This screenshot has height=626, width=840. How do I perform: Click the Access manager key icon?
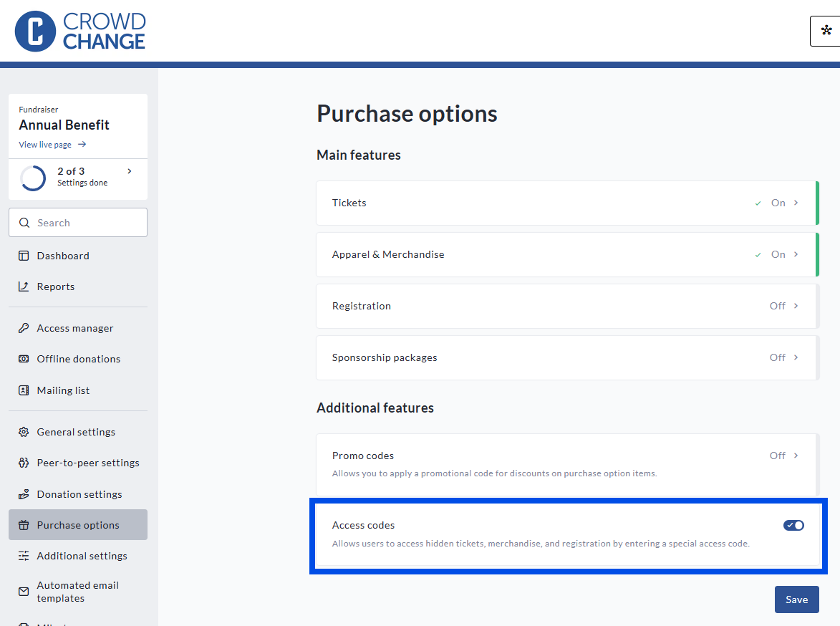click(x=24, y=328)
